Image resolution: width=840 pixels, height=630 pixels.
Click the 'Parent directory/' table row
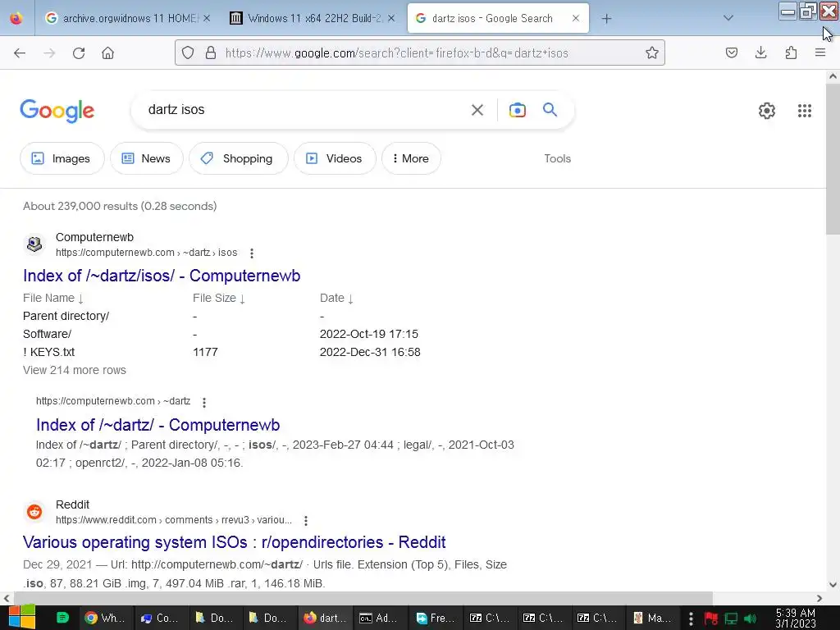(174, 316)
